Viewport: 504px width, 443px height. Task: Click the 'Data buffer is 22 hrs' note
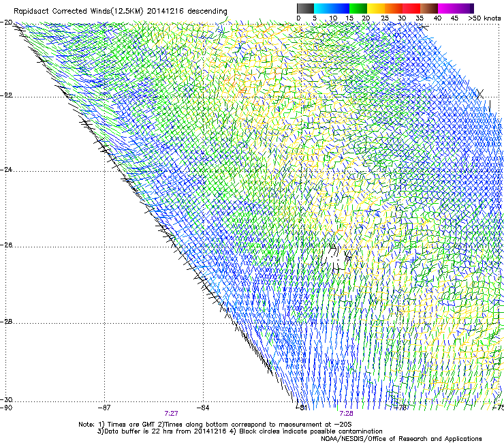[240, 431]
